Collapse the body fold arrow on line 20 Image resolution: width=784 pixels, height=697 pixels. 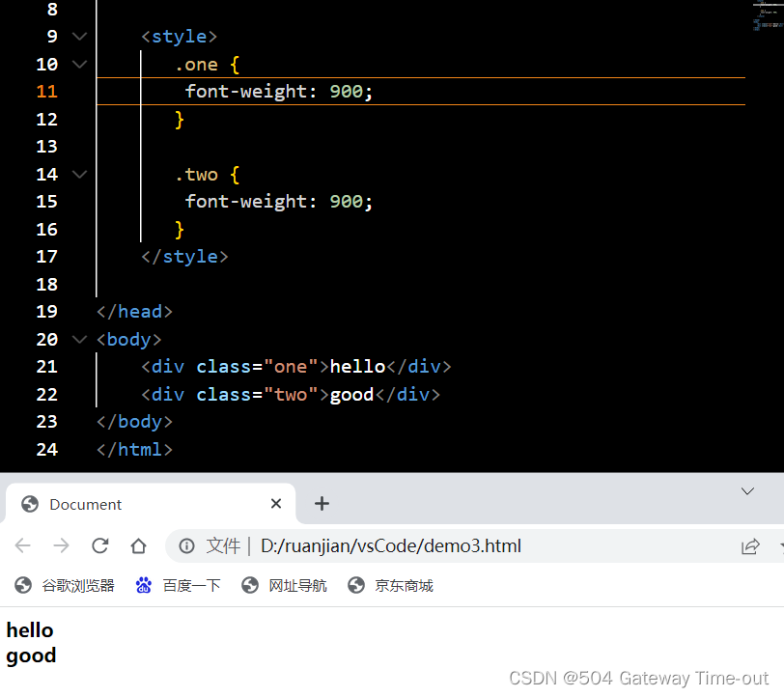pyautogui.click(x=79, y=339)
